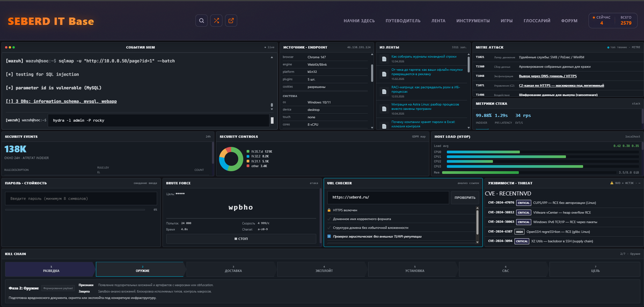Click the password strength input field
The image size is (644, 307).
point(81,199)
